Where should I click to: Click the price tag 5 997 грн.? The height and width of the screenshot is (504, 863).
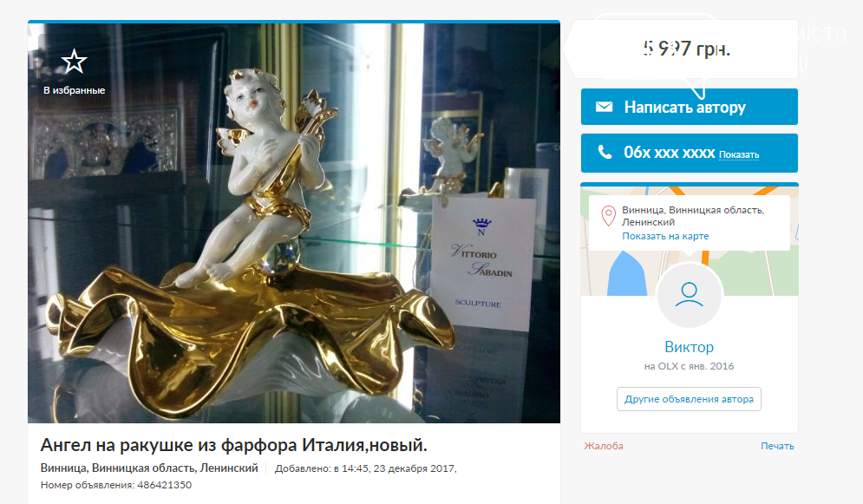686,49
